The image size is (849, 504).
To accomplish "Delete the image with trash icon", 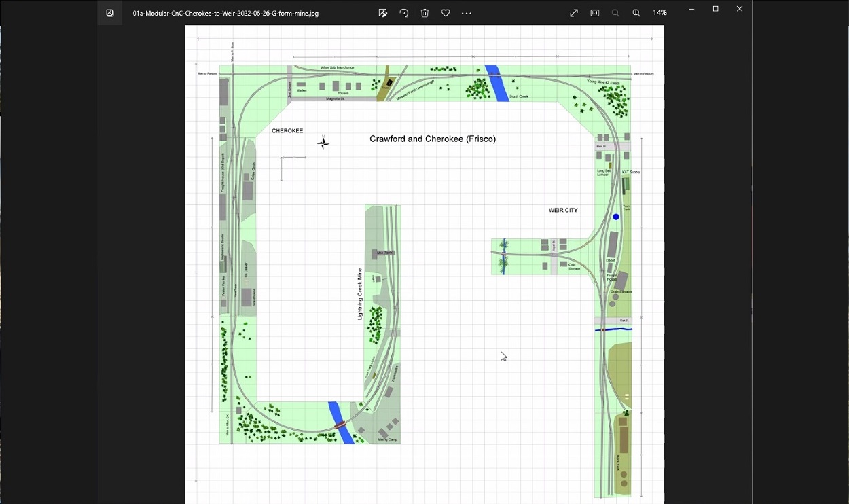I will point(424,13).
